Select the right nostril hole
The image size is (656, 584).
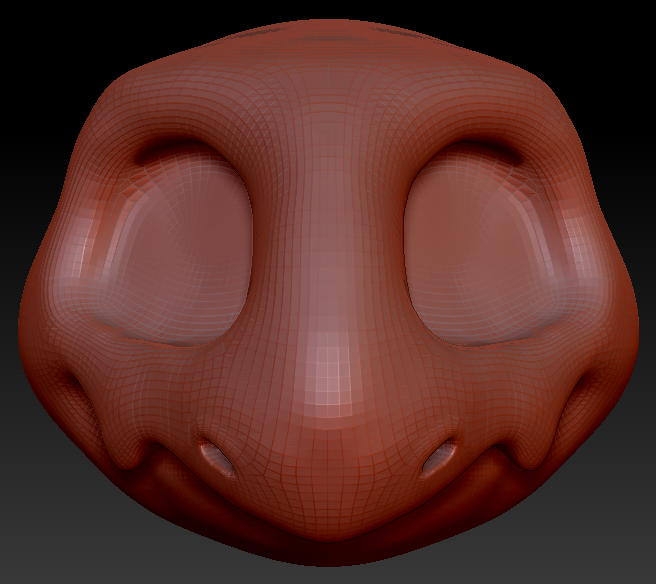point(439,459)
